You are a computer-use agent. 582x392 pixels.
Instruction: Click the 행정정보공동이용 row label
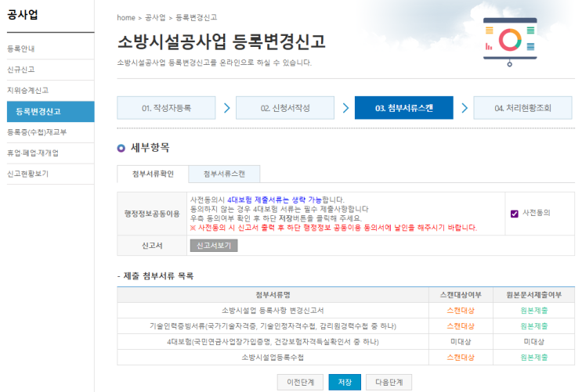pos(152,214)
